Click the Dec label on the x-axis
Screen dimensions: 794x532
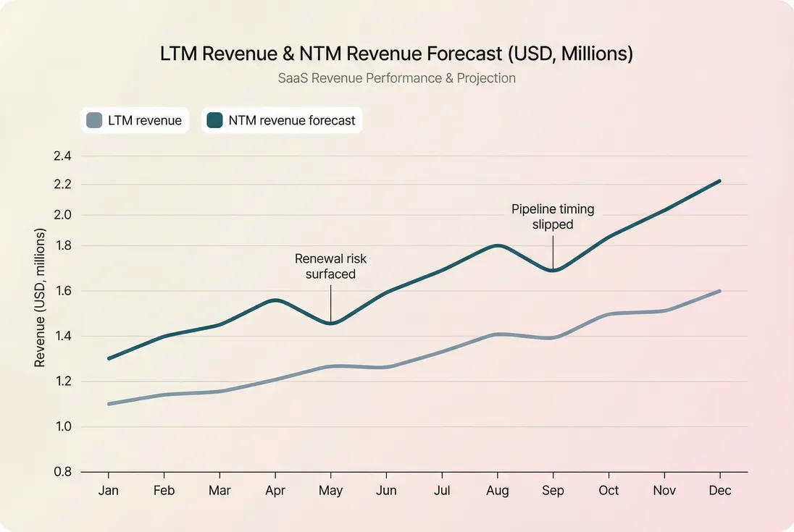pyautogui.click(x=720, y=490)
